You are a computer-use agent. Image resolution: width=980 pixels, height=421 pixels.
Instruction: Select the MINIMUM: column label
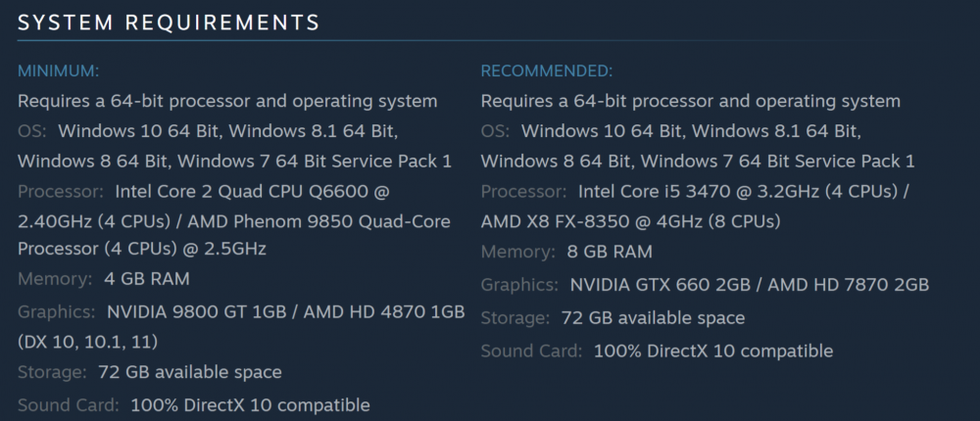[x=58, y=71]
